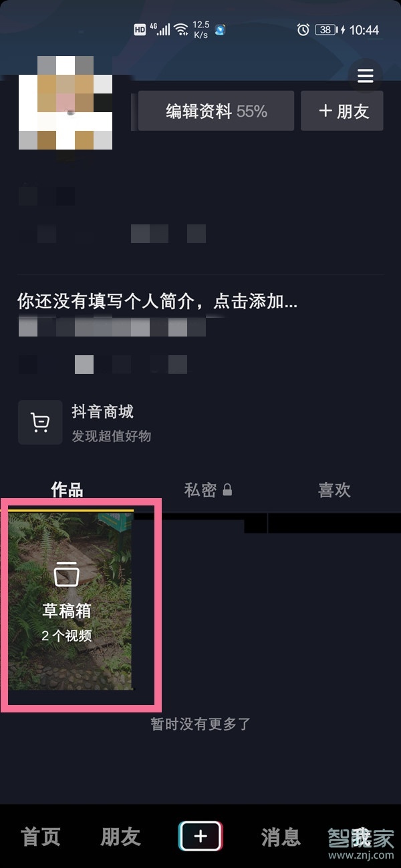The image size is (401, 868).
Task: Switch to the 私密 tab
Action: (200, 490)
